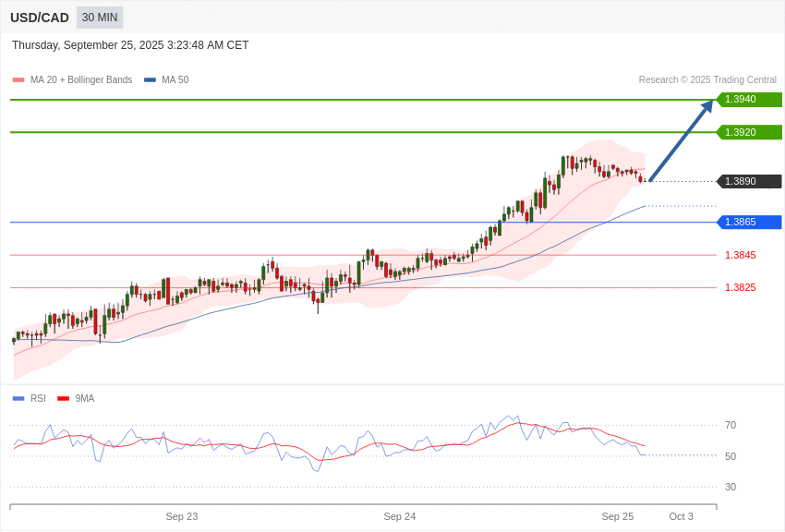Click the 30 MIN timeframe badge
The width and height of the screenshot is (785, 532).
pyautogui.click(x=100, y=18)
